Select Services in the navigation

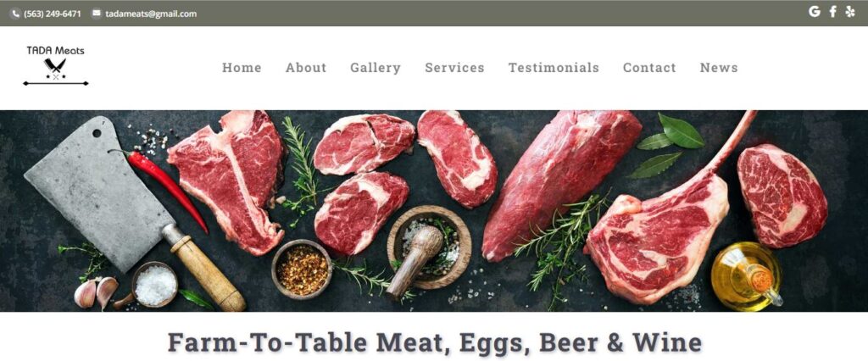pos(454,68)
